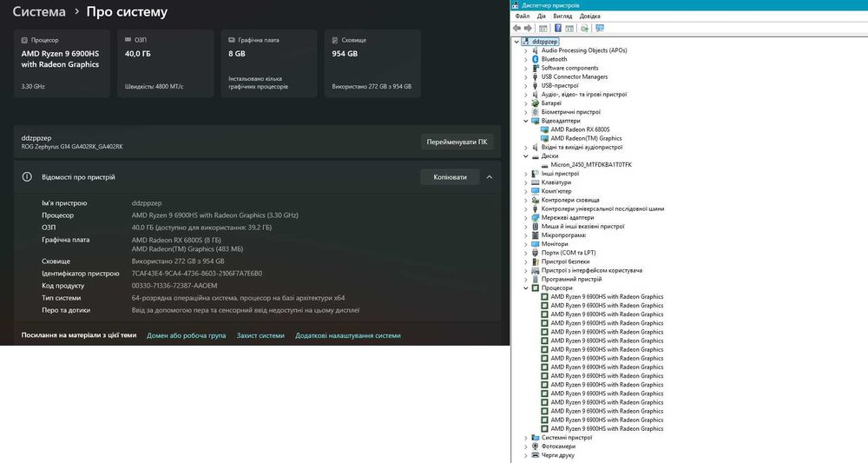
Task: Click the Монітори monitor category icon
Action: (536, 244)
